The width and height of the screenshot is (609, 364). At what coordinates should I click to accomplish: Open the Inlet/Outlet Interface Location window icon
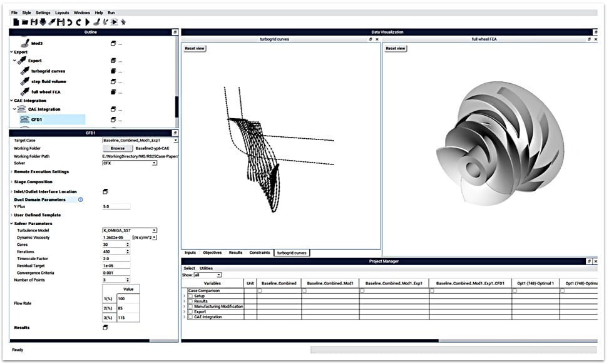[105, 191]
